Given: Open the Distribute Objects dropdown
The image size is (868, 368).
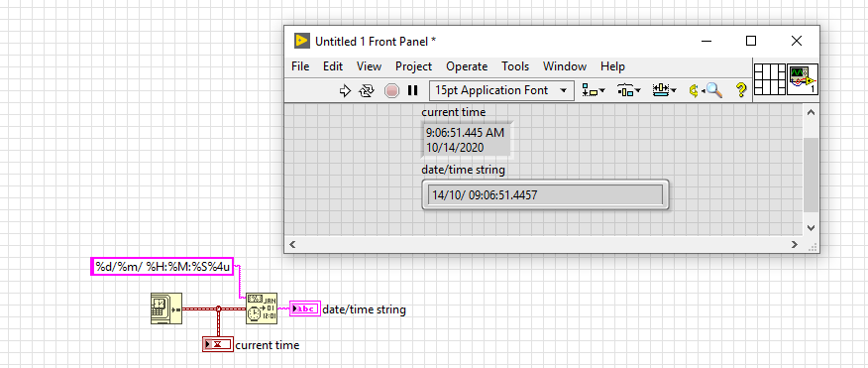Looking at the screenshot, I should click(629, 90).
